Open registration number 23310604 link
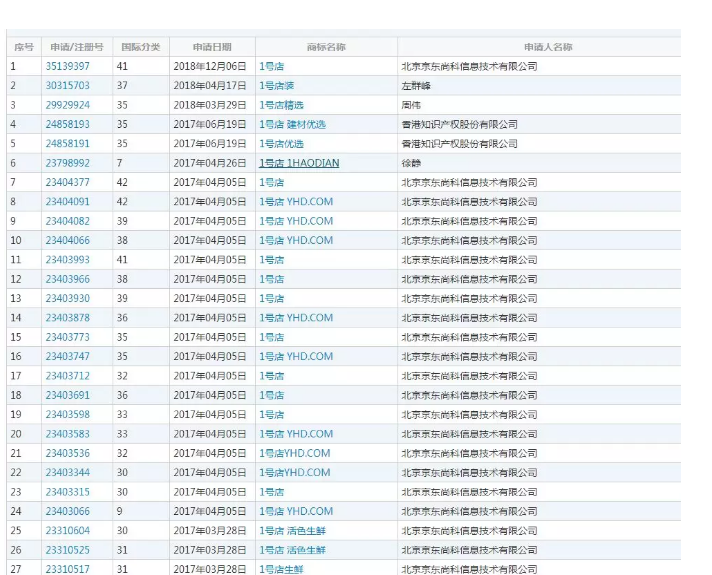This screenshot has height=575, width=712. pos(67,530)
